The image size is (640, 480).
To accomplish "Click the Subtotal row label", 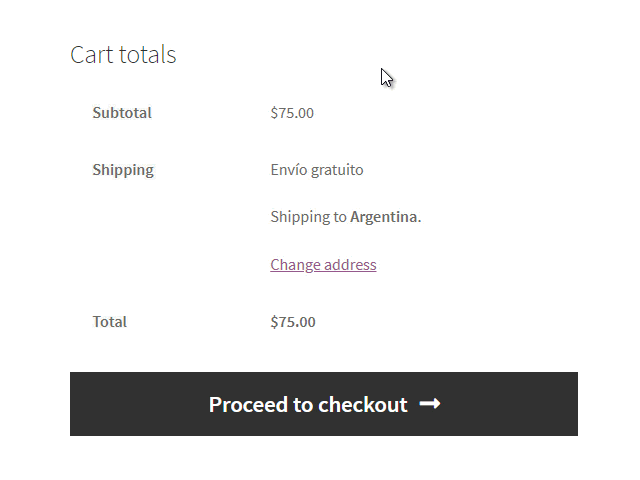I will pyautogui.click(x=122, y=113).
